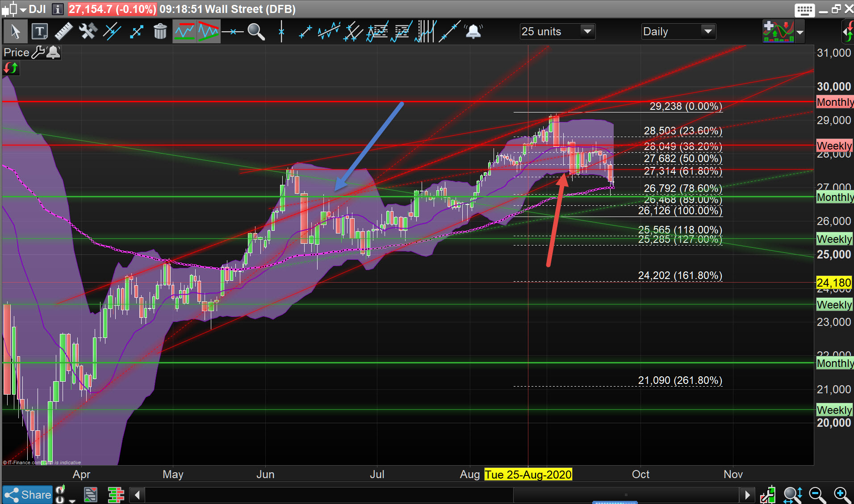Click the candle price scale adjust icon
The image size is (854, 504).
click(768, 495)
